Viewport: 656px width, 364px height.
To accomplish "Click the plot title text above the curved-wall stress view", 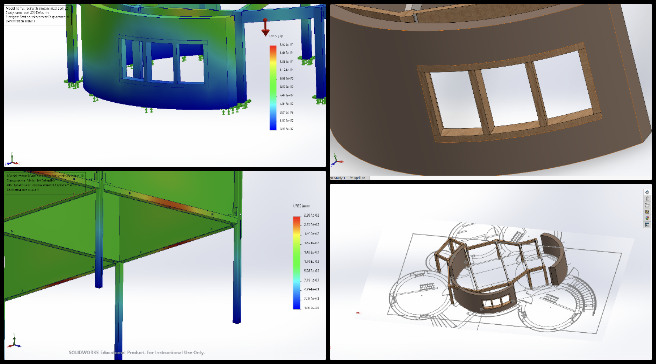I will [x=36, y=14].
